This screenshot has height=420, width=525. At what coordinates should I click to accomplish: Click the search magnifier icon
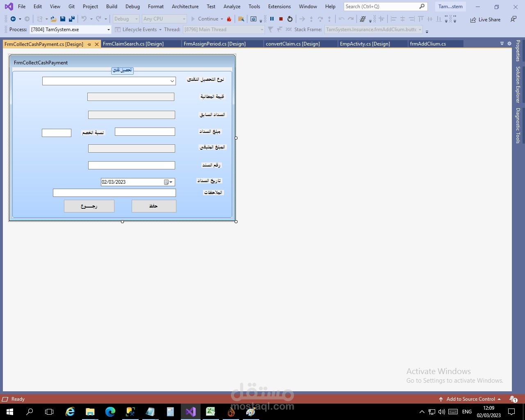[x=422, y=7]
